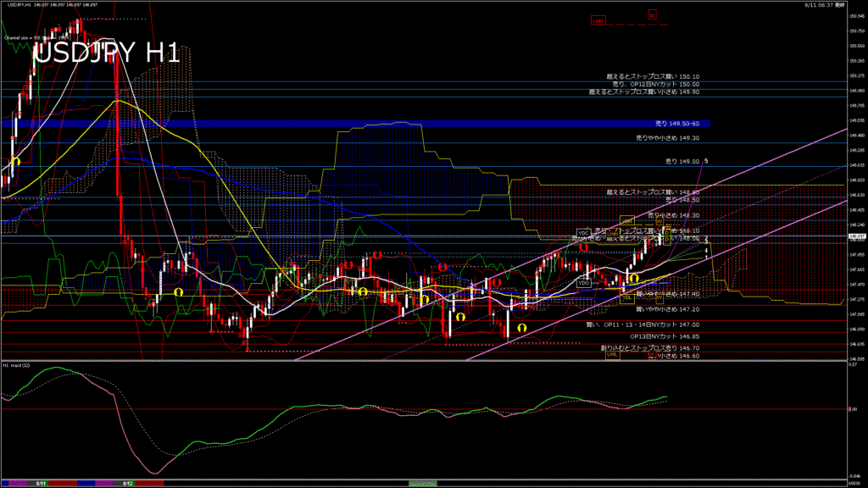Click the large USDJPY H1 title

(106, 53)
